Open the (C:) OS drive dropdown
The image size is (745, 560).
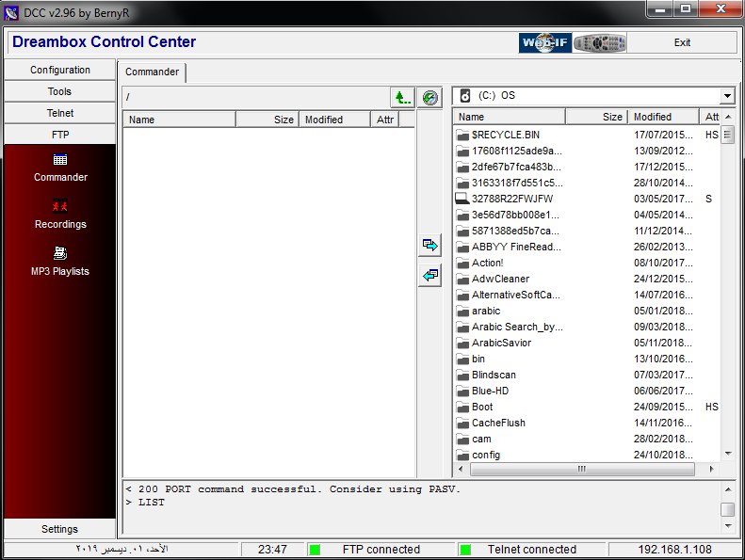727,96
